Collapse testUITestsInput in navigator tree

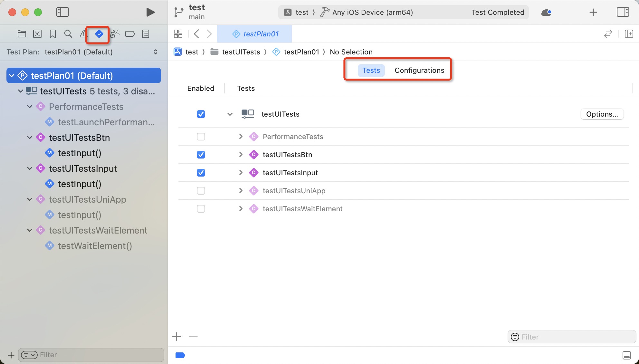[x=30, y=168]
